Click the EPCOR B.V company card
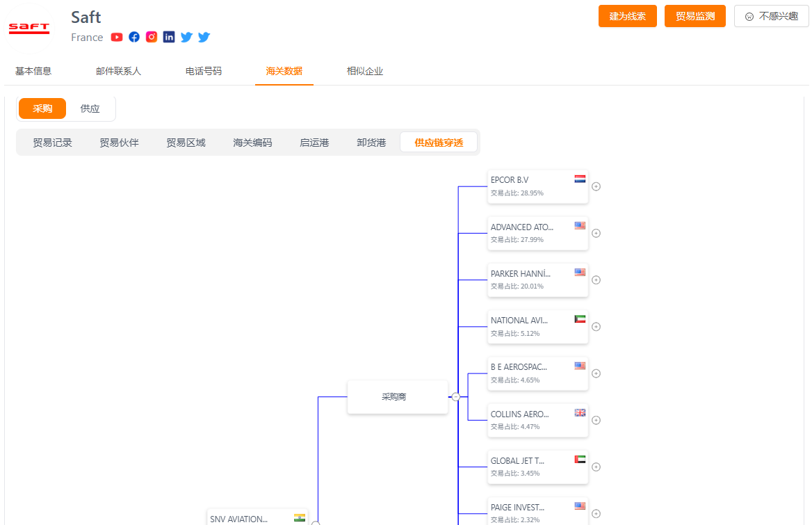The image size is (812, 525). (x=537, y=186)
